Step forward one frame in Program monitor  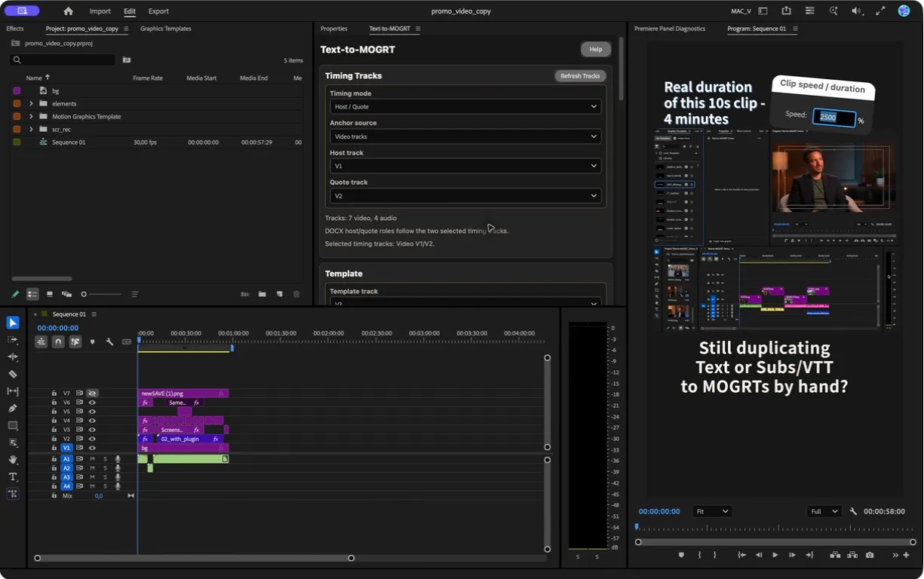[792, 555]
